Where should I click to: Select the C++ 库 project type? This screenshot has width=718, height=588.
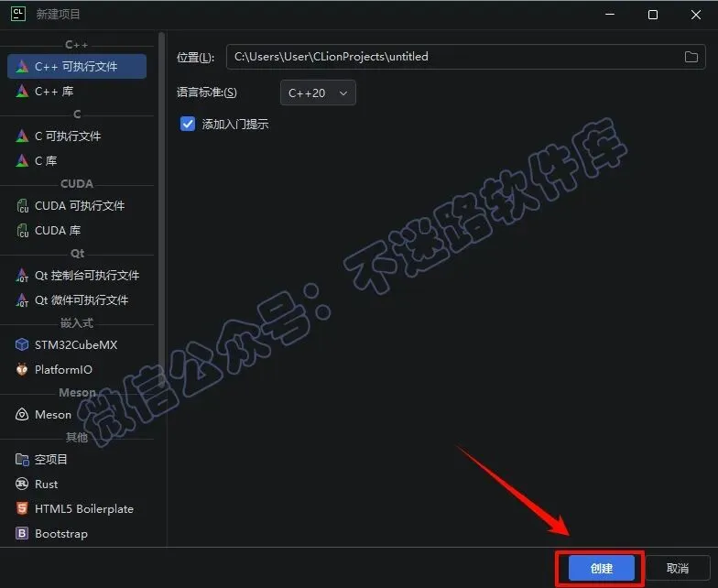[77, 92]
